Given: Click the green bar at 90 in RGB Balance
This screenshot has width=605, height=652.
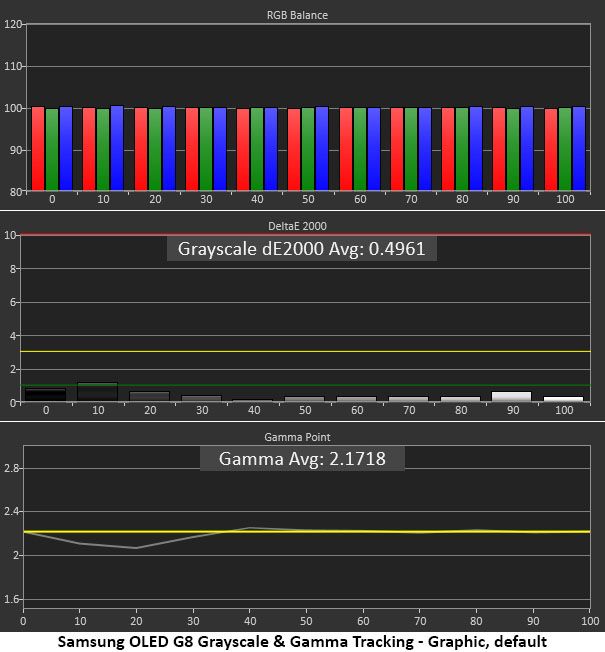Looking at the screenshot, I should click(513, 150).
